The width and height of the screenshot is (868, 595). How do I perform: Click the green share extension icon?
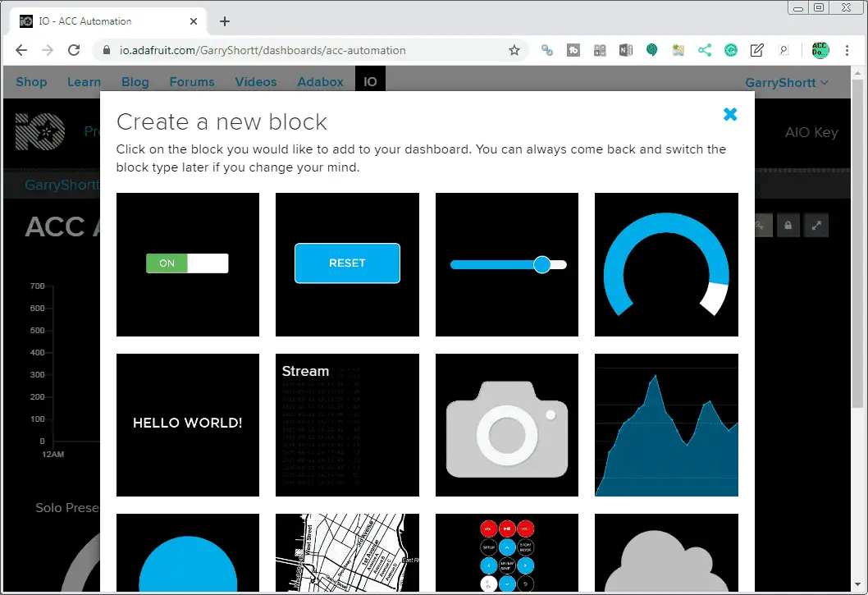click(705, 50)
